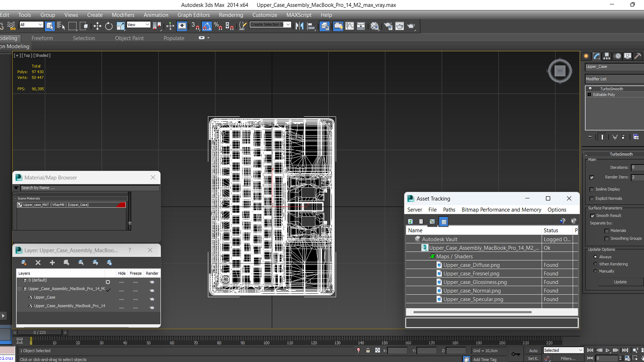
Task: Open reference coordinate View dropdown
Action: pyautogui.click(x=138, y=24)
